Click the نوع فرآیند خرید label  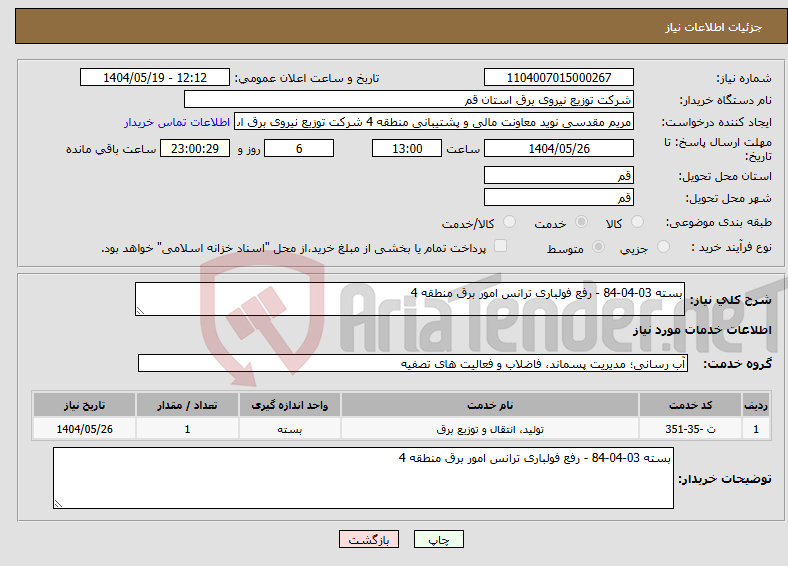pyautogui.click(x=731, y=247)
